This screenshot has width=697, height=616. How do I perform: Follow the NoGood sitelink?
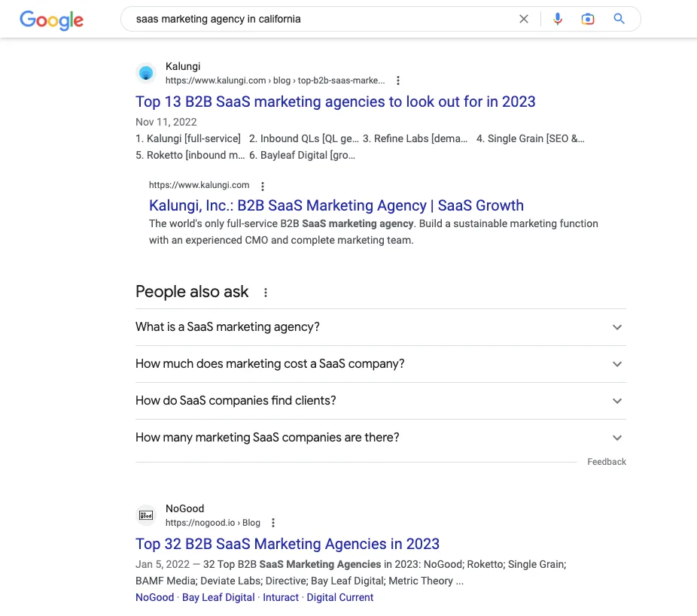pyautogui.click(x=155, y=598)
